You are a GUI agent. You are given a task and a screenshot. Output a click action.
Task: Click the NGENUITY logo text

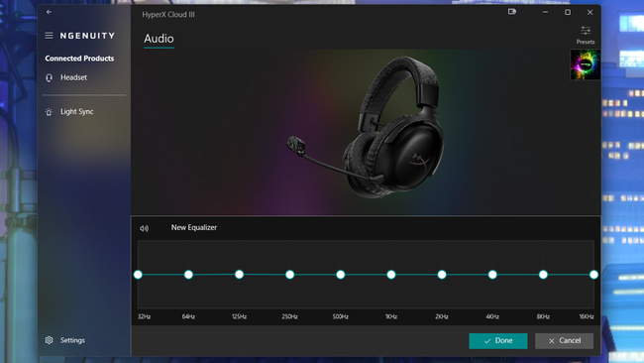tap(87, 36)
